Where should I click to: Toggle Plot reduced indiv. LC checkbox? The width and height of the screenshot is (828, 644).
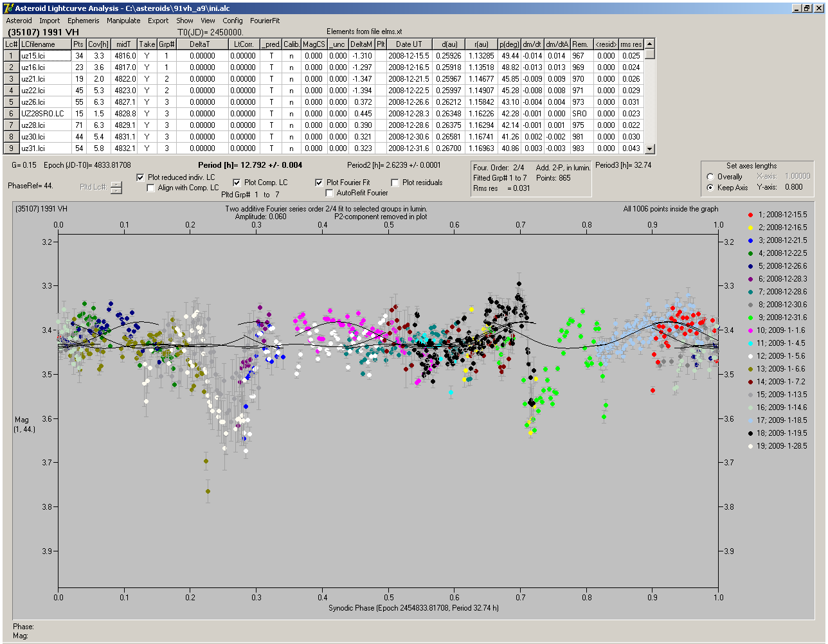[x=141, y=177]
